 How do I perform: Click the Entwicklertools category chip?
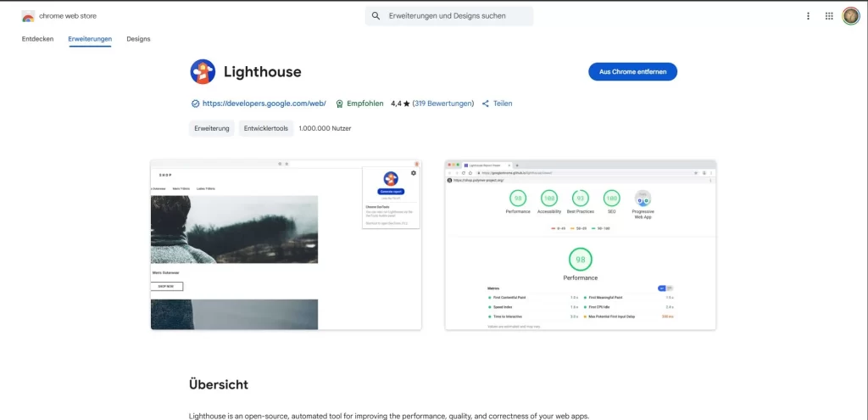click(x=266, y=129)
